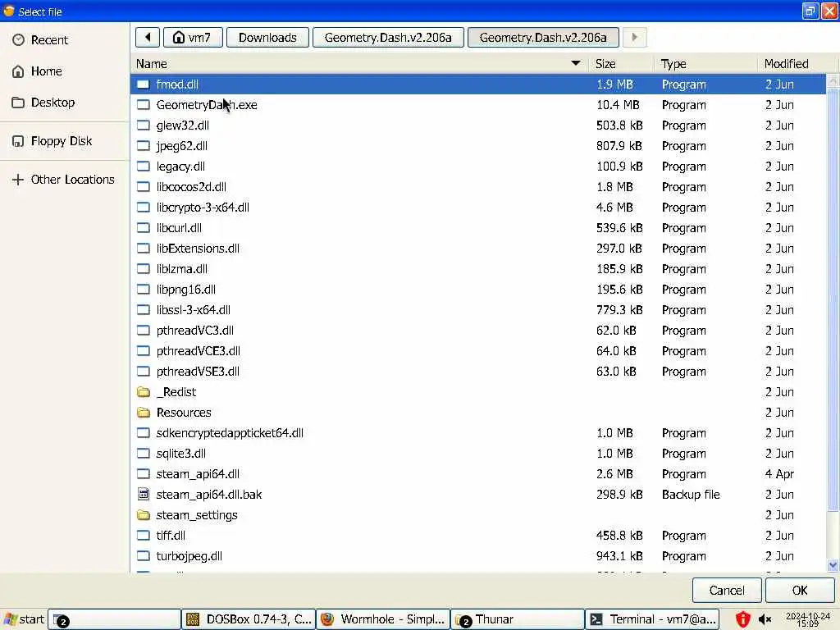Screen dimensions: 840x630
Task: Select turbojpeg.dll in the list
Action: [x=478, y=555]
